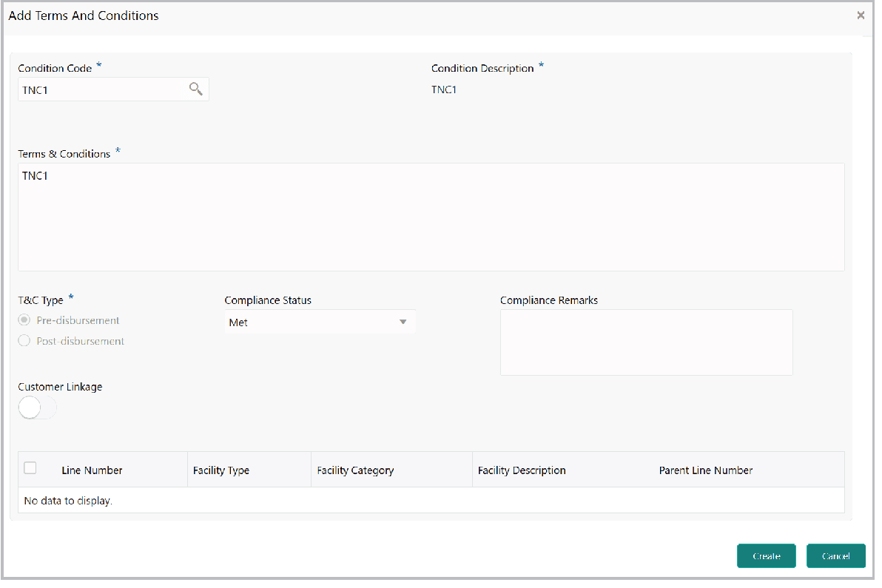Image resolution: width=882 pixels, height=588 pixels.
Task: Click the Condition Code search magnifier icon
Action: (x=195, y=89)
